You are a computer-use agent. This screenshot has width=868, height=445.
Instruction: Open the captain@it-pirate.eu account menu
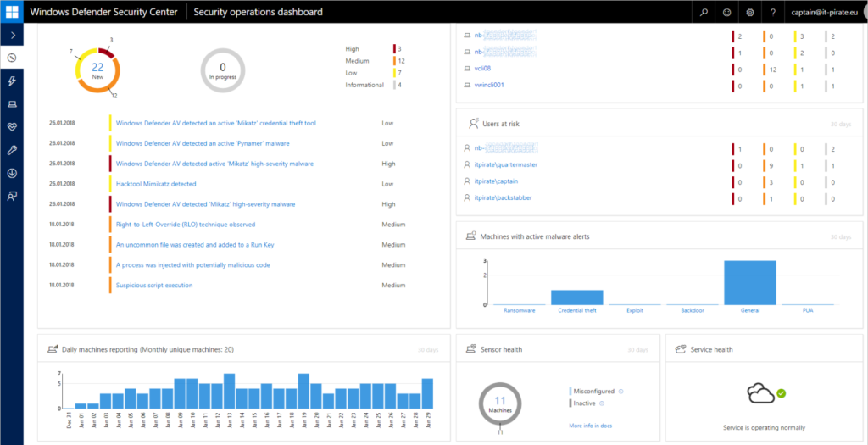(x=824, y=12)
